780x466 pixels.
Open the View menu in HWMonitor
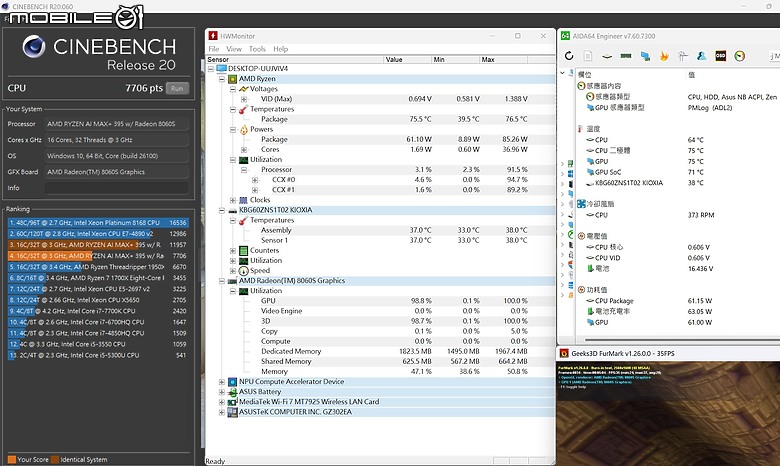click(x=234, y=49)
